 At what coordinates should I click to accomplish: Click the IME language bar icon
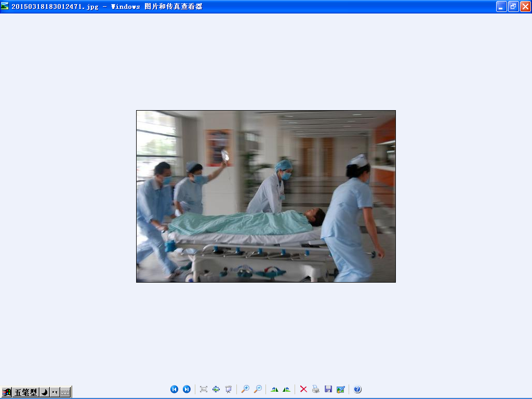6,392
